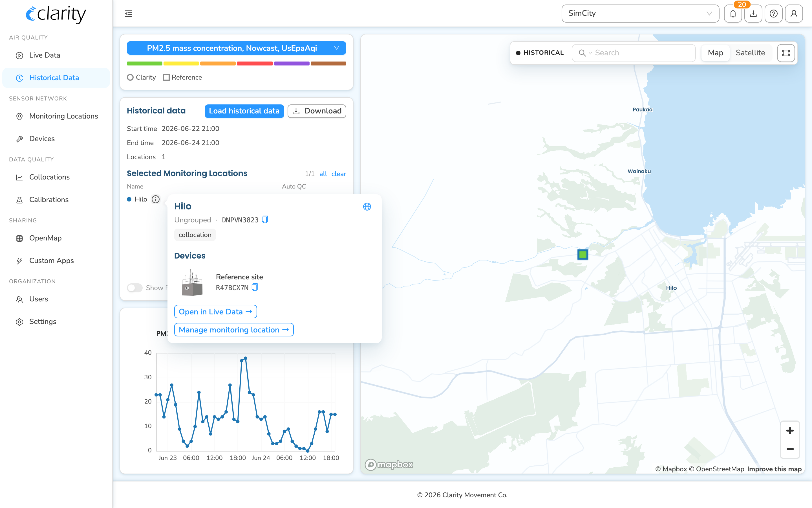Image resolution: width=812 pixels, height=508 pixels.
Task: Copy the DNPVN3823 location ID
Action: coord(265,220)
